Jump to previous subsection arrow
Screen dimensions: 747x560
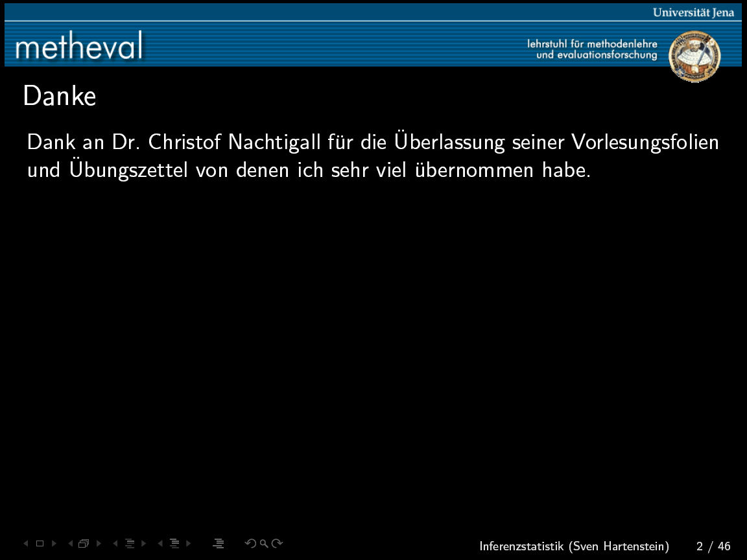115,544
